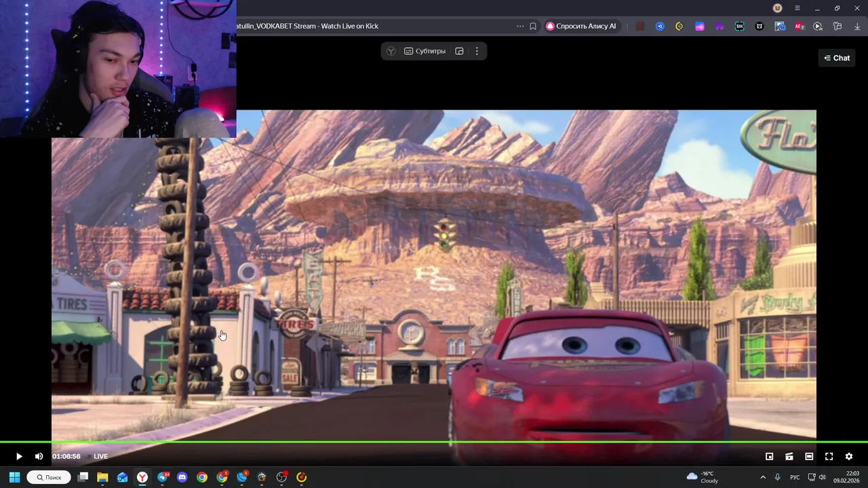
Task: Open Outlook mail from the taskbar
Action: [x=122, y=477]
